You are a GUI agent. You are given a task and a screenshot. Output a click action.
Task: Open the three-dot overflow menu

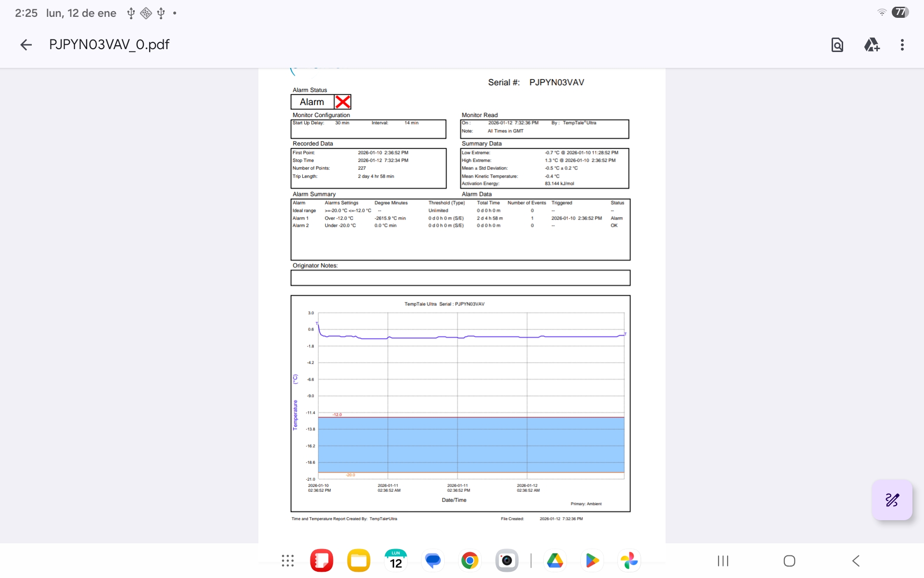pyautogui.click(x=902, y=45)
